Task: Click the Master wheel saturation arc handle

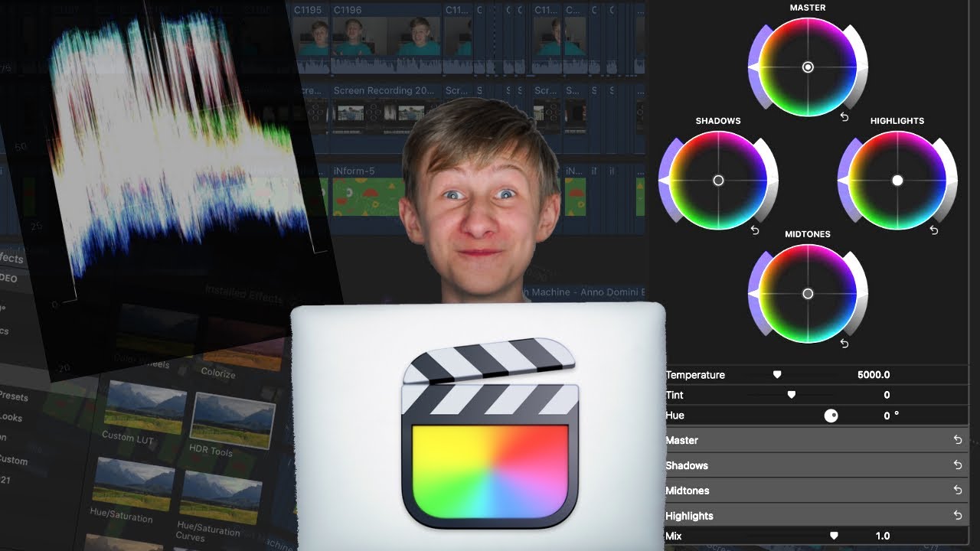Action: pyautogui.click(x=754, y=68)
